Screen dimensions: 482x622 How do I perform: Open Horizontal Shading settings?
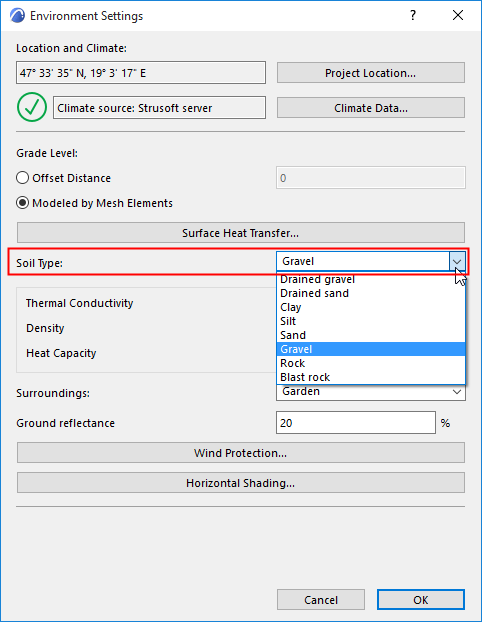240,483
